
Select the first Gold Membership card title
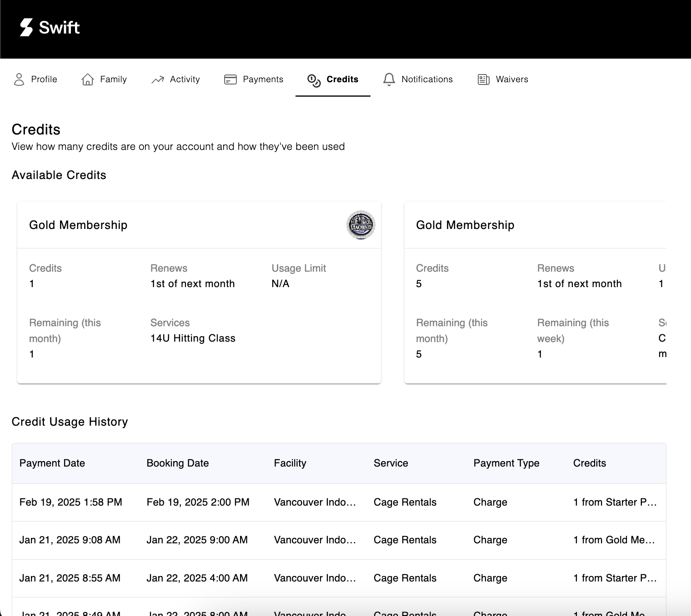(78, 225)
